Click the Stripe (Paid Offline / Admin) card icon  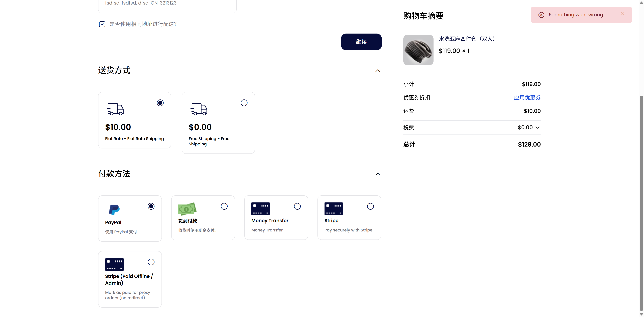114,265
